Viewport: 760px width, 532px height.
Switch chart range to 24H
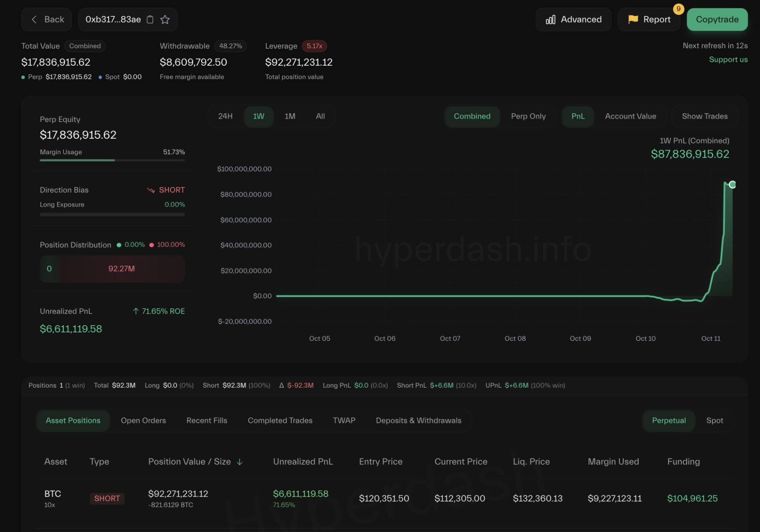pos(225,116)
